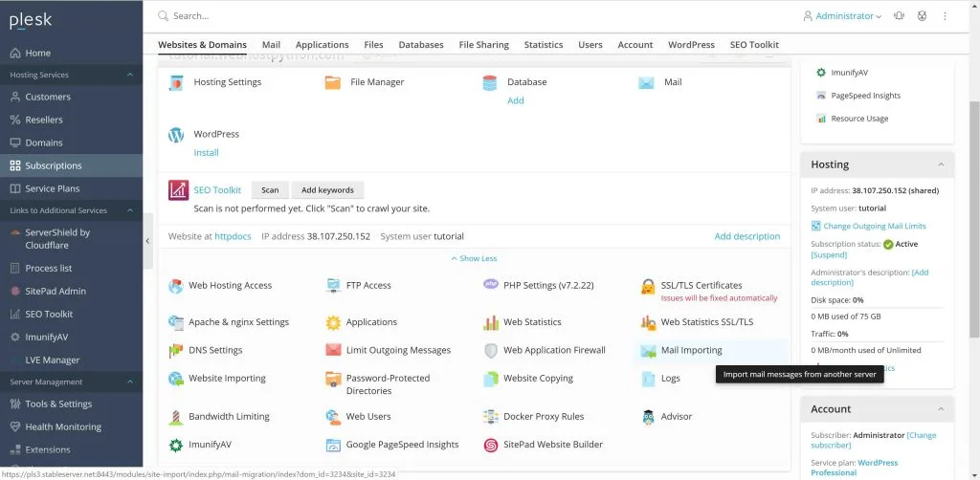Viewport: 980px width, 480px height.
Task: Collapse the Hosting panel on the right
Action: (x=941, y=164)
